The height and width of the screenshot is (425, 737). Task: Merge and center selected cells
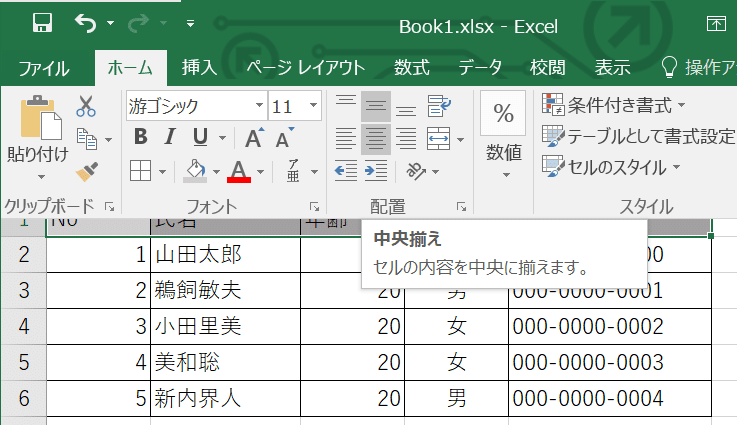[439, 139]
